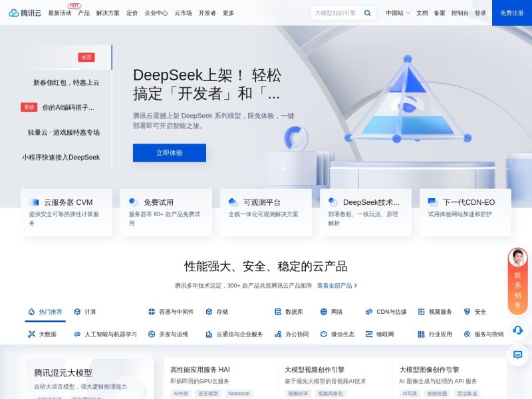This screenshot has height=399, width=532.
Task: Click the globe icon beside 网络
Action: pos(324,312)
